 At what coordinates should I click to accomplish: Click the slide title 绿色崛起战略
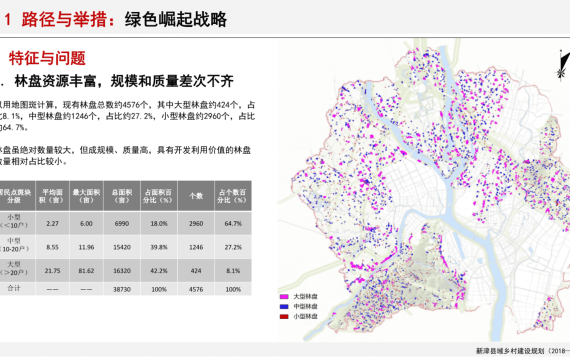point(176,19)
